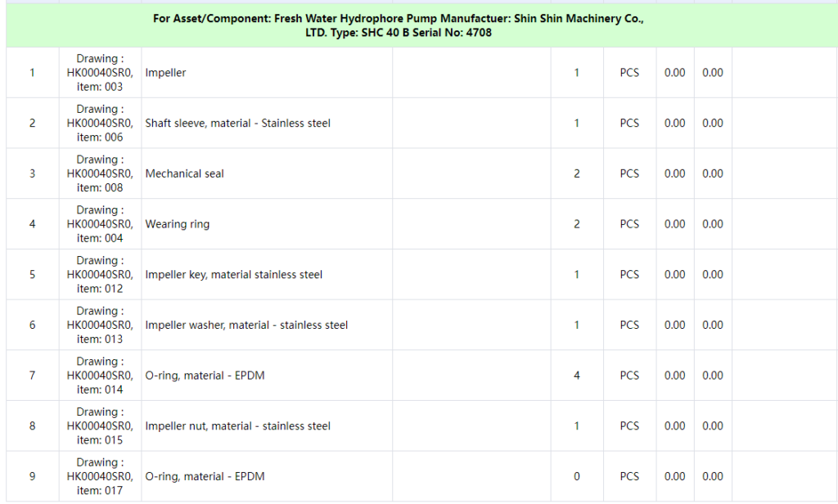Click the drawing reference for item 003
This screenshot has height=504, width=838.
100,73
